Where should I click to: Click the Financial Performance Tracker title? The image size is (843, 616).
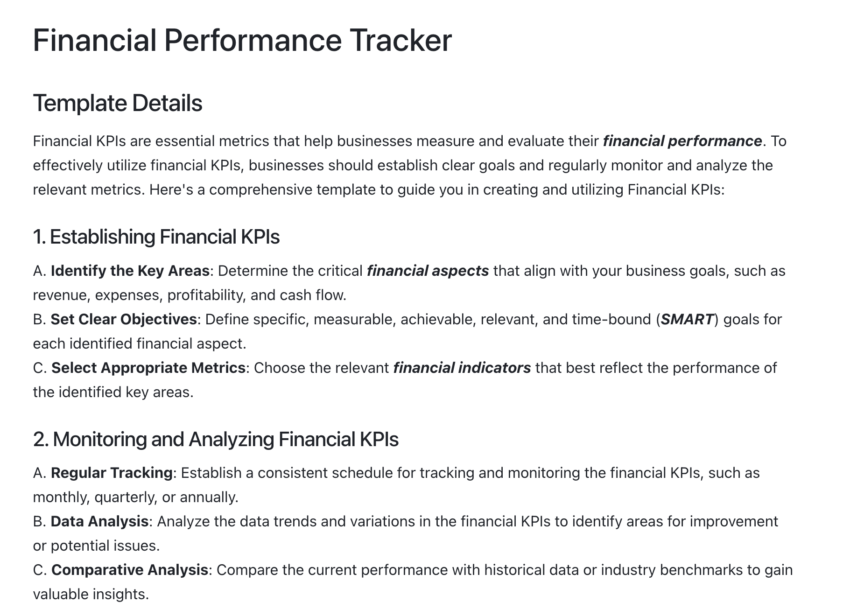click(242, 40)
